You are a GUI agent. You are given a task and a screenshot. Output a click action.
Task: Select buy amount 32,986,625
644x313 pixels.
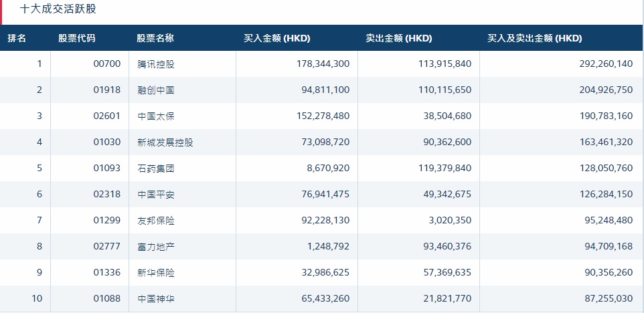pos(326,272)
